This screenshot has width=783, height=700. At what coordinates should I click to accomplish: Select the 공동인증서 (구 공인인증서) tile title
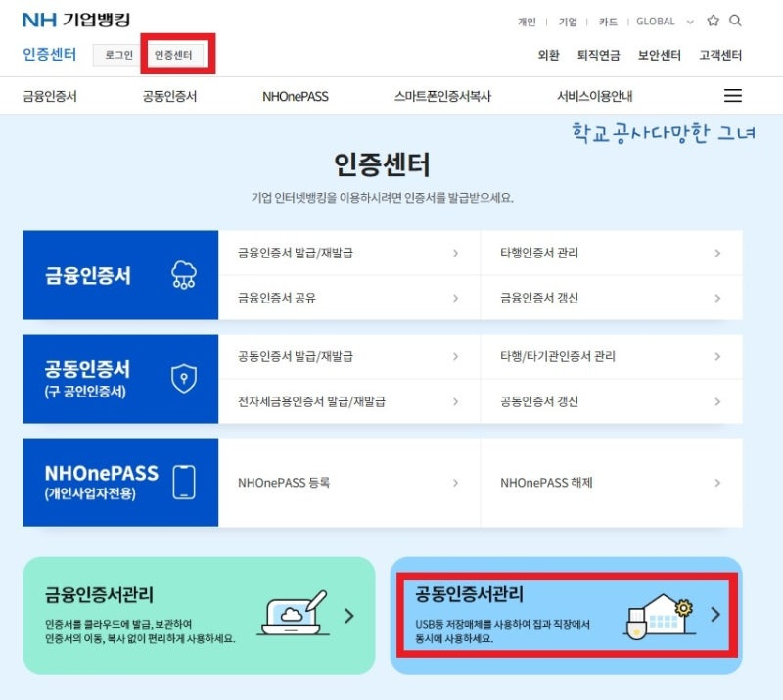coord(87,379)
